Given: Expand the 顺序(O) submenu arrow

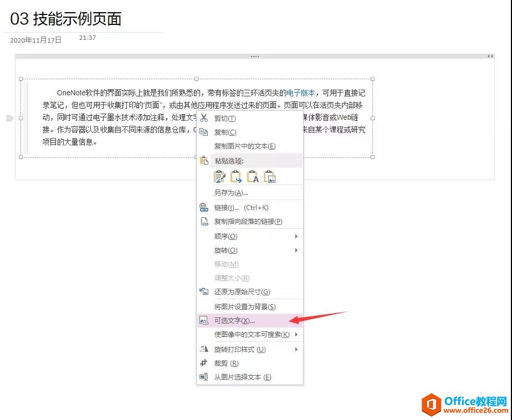Looking at the screenshot, I should coord(296,236).
